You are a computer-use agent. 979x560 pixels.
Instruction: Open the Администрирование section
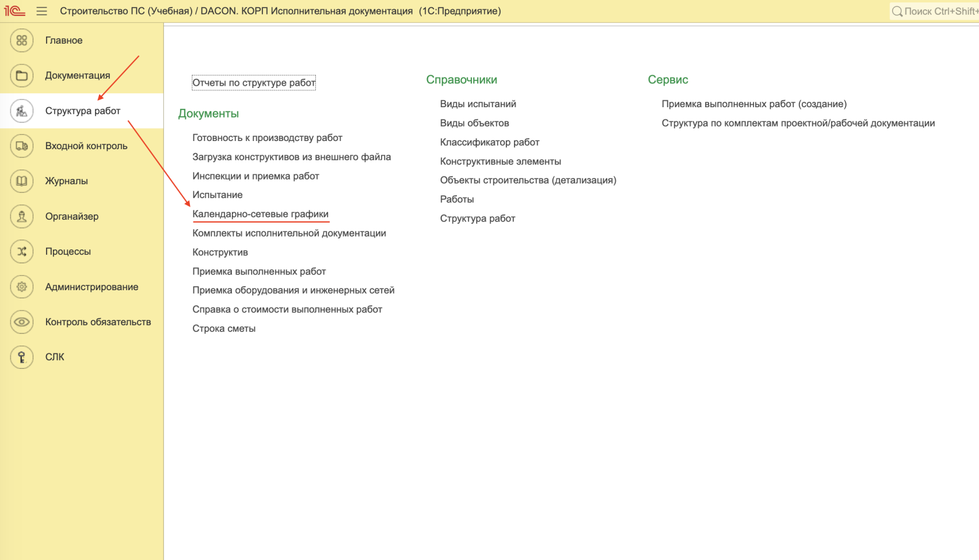point(82,287)
